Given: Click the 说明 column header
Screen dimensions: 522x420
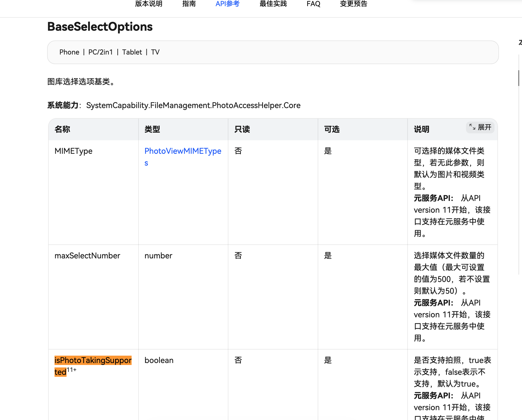Looking at the screenshot, I should [x=422, y=129].
